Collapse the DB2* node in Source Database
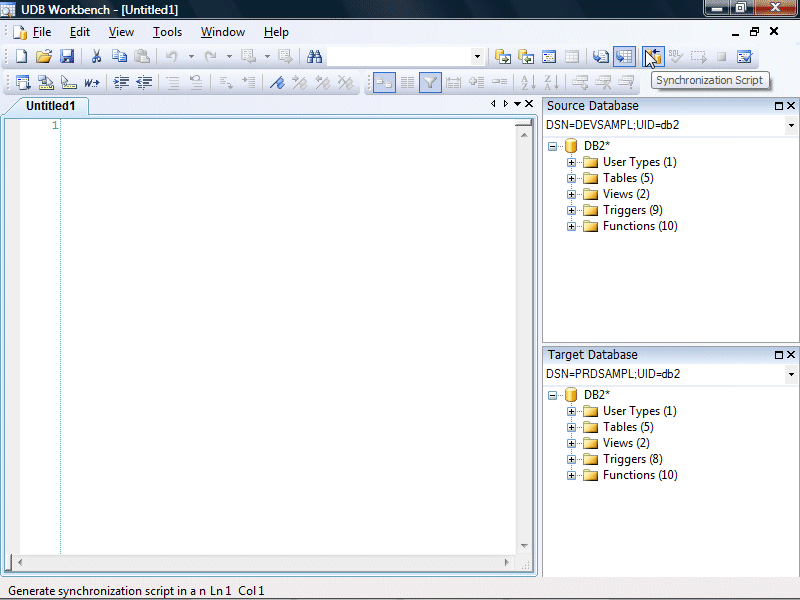The width and height of the screenshot is (800, 600). pos(553,146)
